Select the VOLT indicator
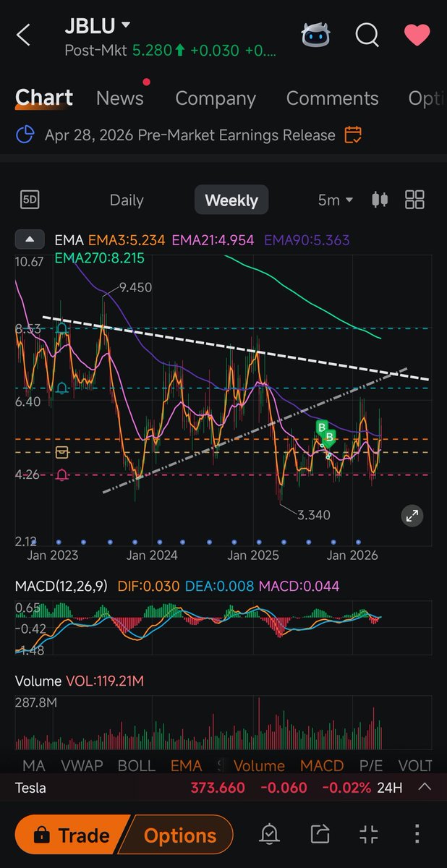447x868 pixels. (x=415, y=765)
